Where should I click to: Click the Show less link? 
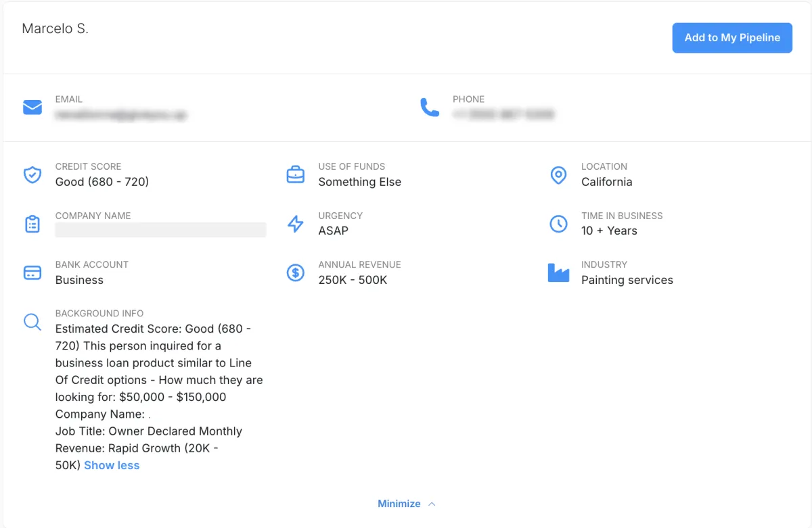coord(112,465)
